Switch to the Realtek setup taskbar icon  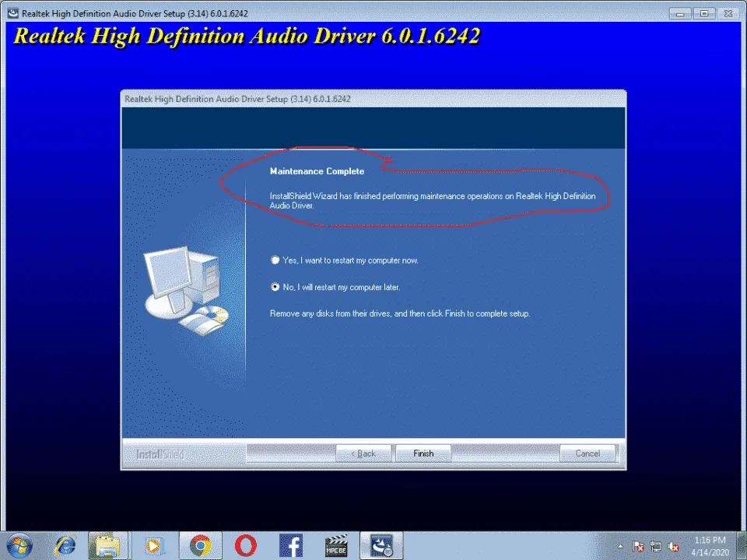(x=381, y=546)
